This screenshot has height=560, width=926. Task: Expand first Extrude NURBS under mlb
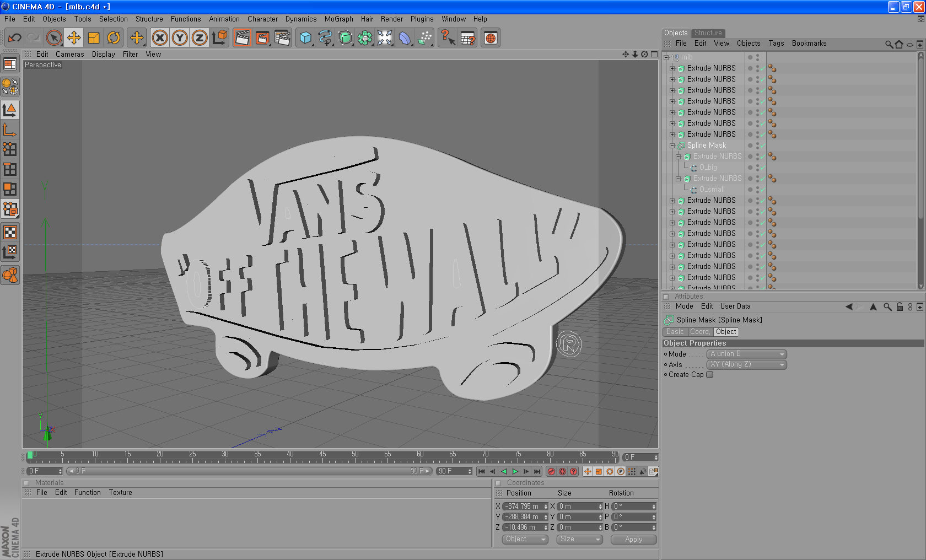click(x=672, y=68)
